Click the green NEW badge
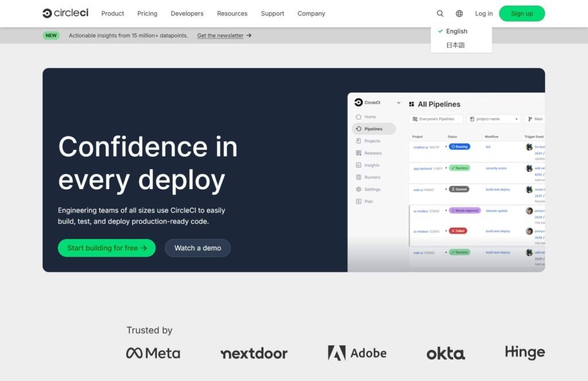The width and height of the screenshot is (588, 381). coord(51,35)
